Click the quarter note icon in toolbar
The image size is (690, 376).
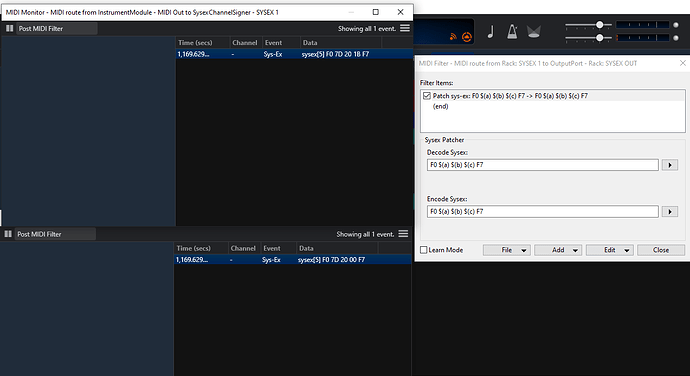click(491, 32)
